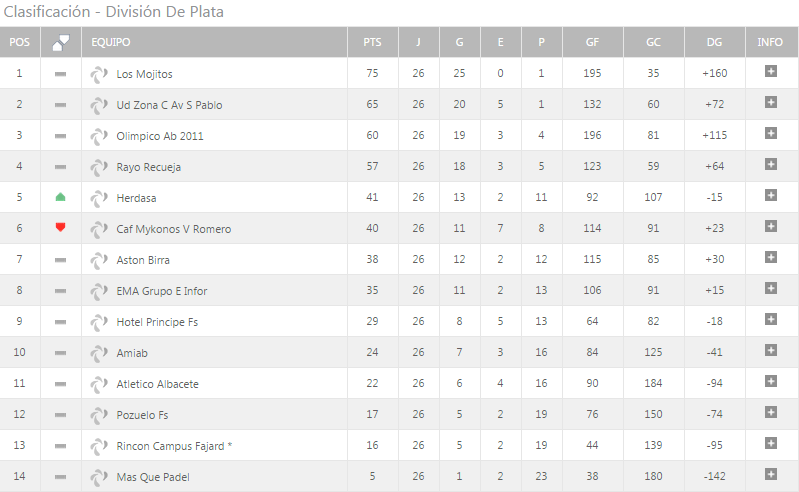Viewport: 799px width, 492px height.
Task: Click the GF column header
Action: pyautogui.click(x=592, y=42)
